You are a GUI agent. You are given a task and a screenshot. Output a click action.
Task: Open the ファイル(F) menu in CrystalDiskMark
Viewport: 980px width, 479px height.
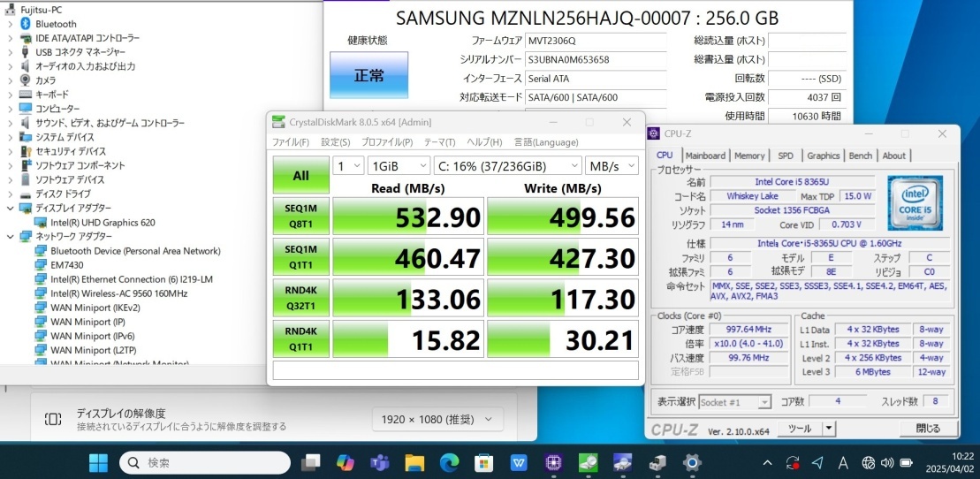coord(291,142)
